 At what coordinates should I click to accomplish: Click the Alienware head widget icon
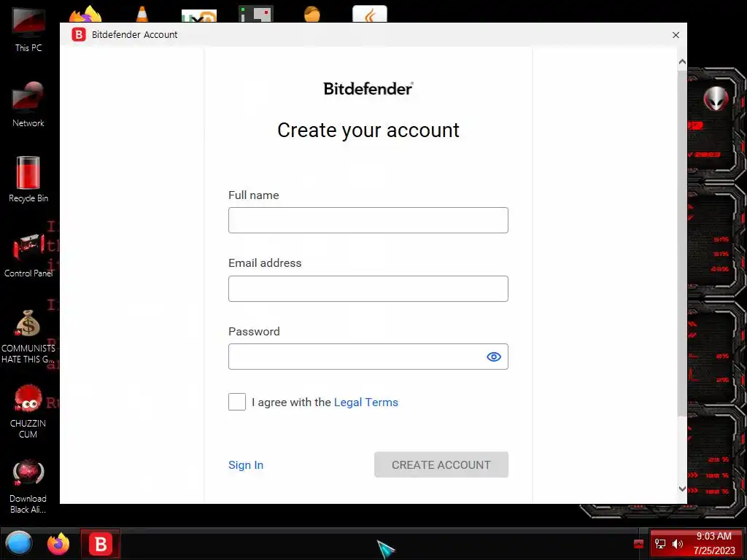tap(716, 98)
